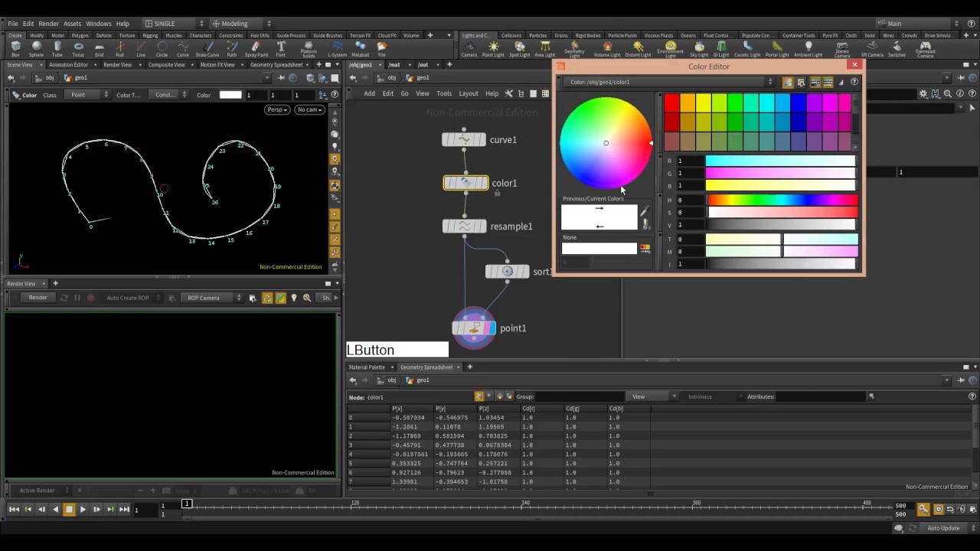
Task: Toggle the color1 node lock flag
Action: [497, 194]
